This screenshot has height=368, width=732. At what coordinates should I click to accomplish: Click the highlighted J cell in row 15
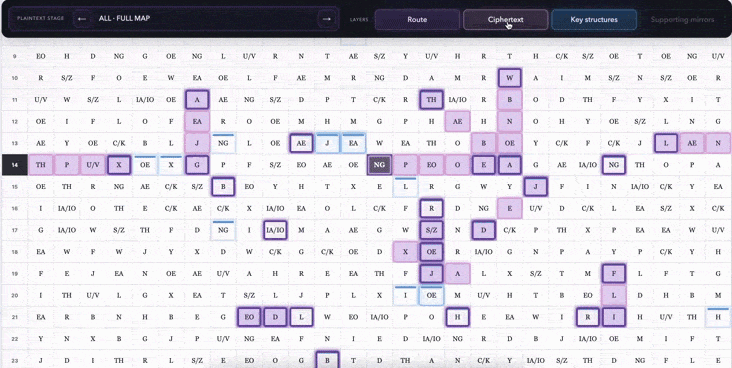(535, 187)
